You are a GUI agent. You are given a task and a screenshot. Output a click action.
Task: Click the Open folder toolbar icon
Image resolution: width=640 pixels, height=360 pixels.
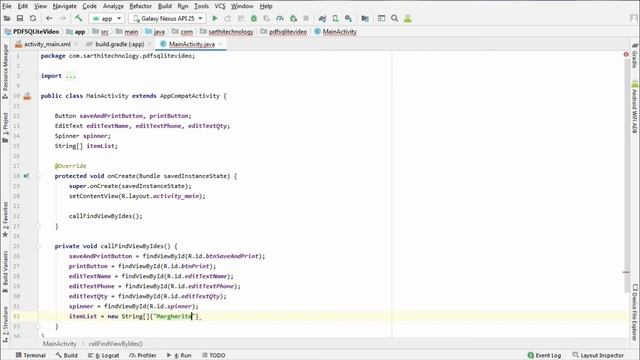tap(7, 18)
